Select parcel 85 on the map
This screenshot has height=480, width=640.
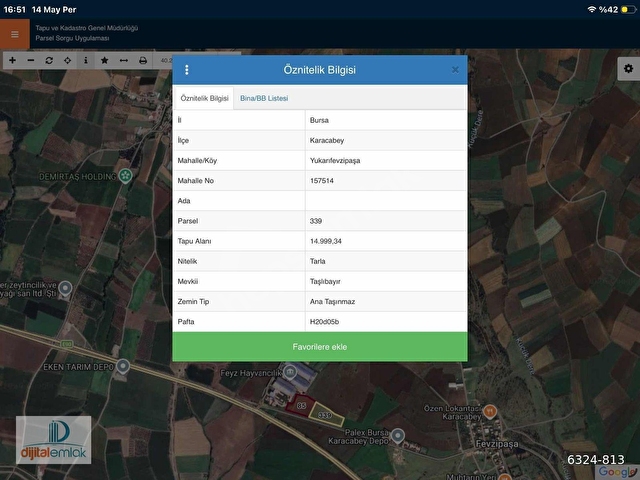(302, 405)
